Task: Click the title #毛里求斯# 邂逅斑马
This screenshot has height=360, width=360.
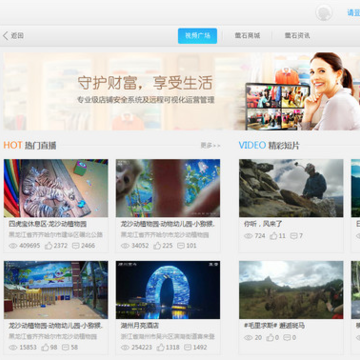Action: [274, 325]
